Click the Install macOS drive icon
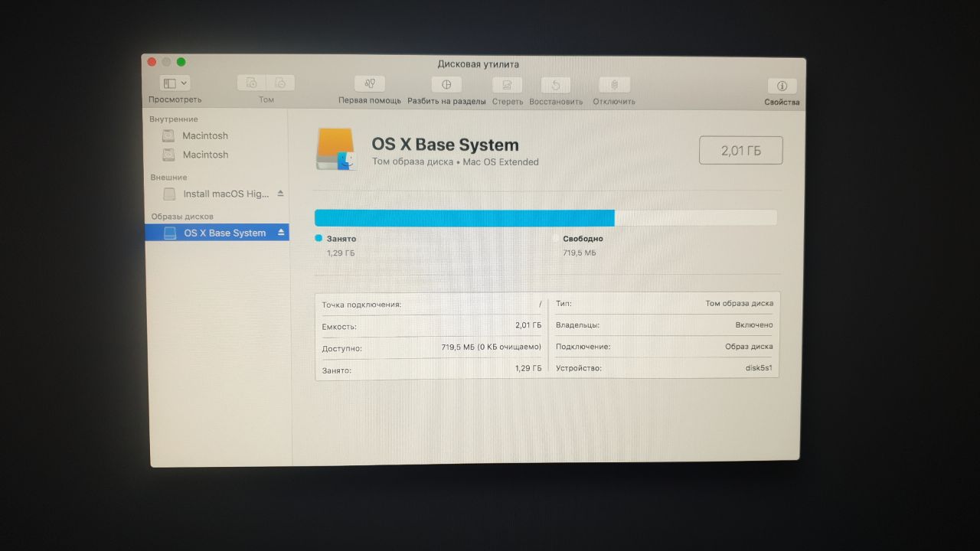The image size is (980, 551). 169,194
